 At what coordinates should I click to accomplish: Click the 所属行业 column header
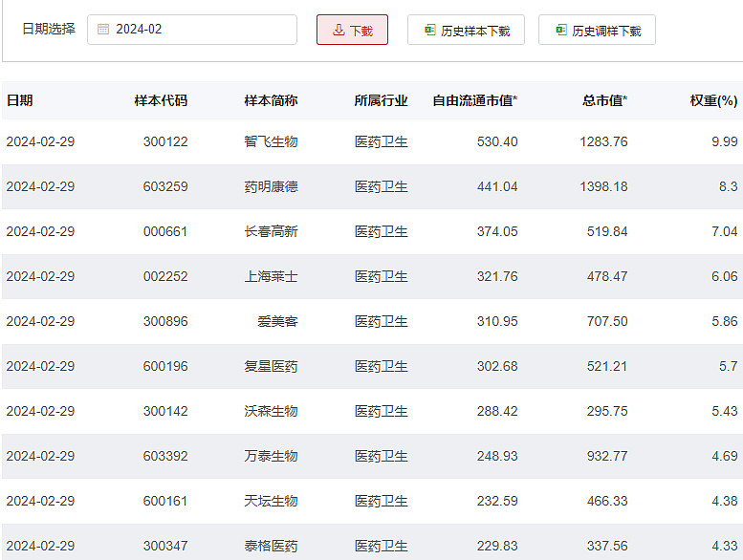click(x=381, y=100)
